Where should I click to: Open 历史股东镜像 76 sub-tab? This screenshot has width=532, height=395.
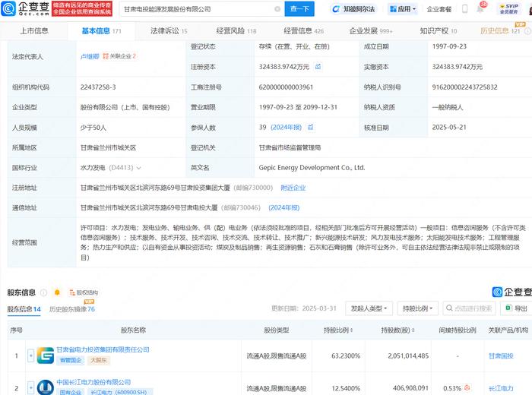72,309
